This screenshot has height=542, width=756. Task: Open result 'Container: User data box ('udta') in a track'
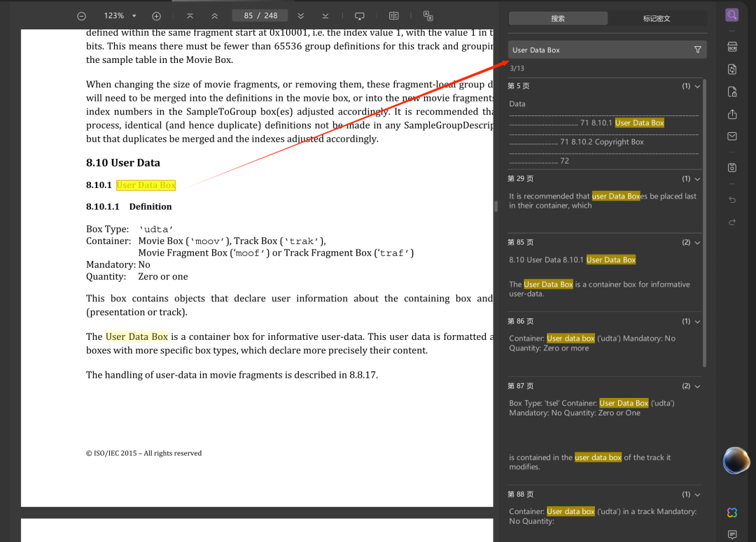point(603,516)
